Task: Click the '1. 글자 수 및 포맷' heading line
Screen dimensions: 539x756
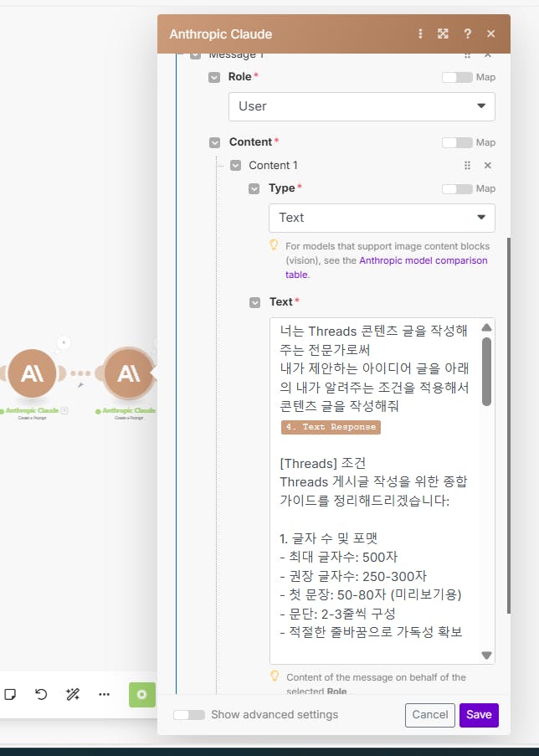Action: pyautogui.click(x=328, y=538)
